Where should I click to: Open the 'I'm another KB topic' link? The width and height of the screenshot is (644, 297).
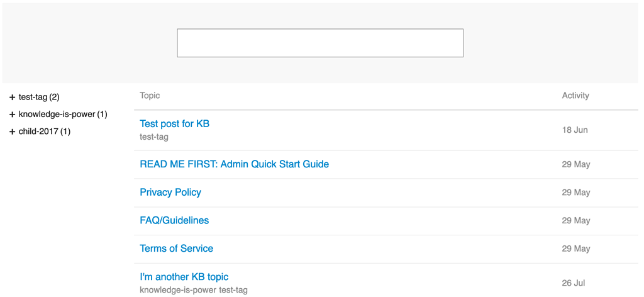184,277
